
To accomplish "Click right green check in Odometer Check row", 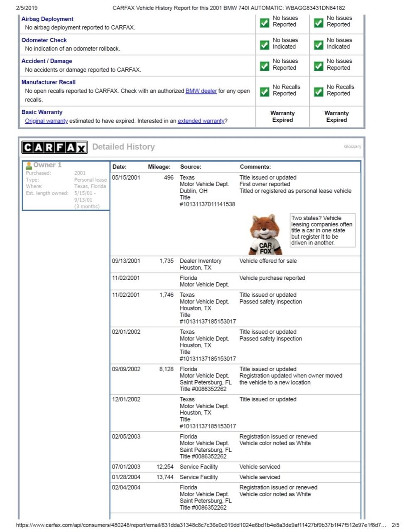I will click(319, 44).
